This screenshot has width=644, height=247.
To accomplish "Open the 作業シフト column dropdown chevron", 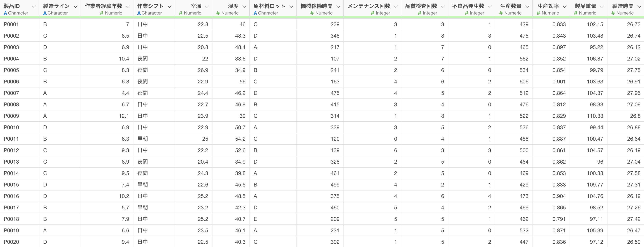I will pos(169,6).
